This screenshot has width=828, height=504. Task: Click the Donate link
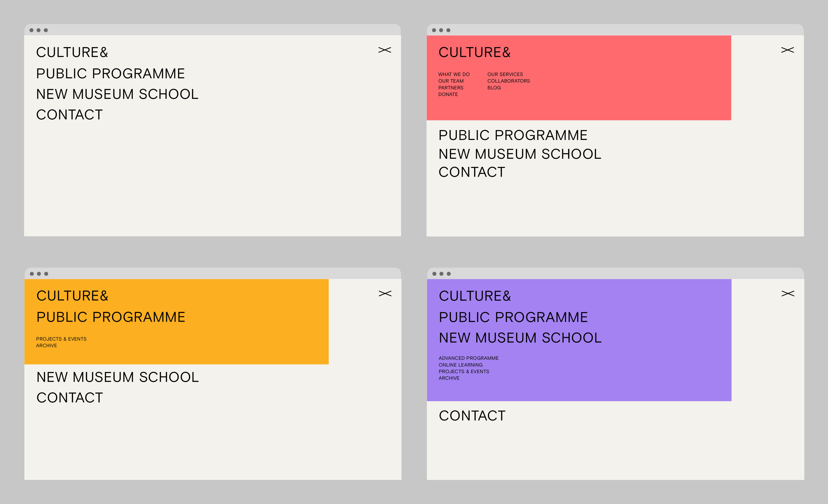pyautogui.click(x=448, y=94)
